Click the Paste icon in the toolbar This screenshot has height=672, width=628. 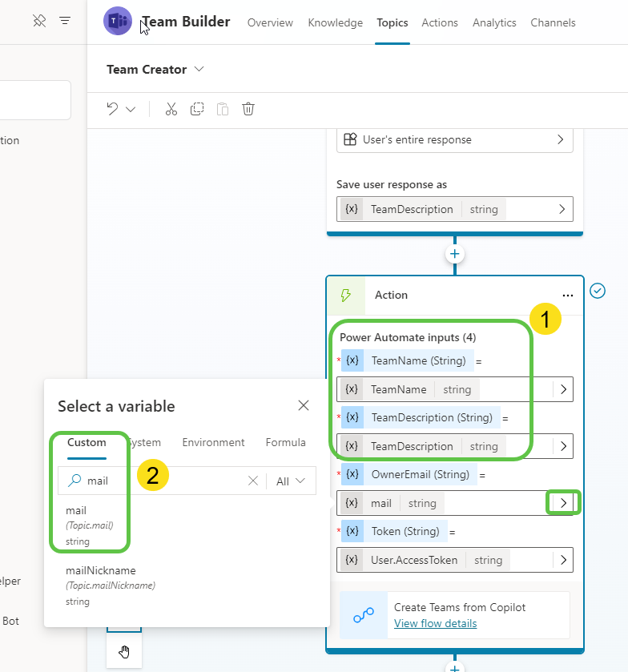pos(223,108)
